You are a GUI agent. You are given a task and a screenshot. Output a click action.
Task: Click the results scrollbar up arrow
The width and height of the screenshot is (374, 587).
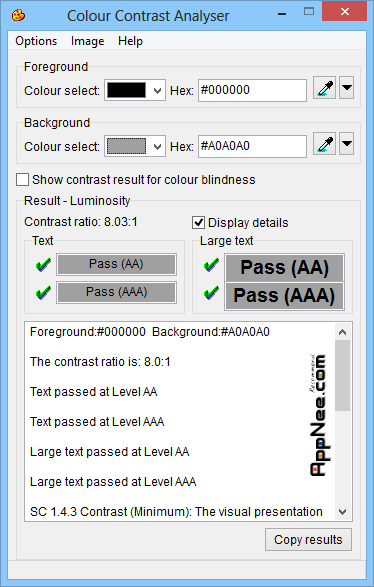342,332
